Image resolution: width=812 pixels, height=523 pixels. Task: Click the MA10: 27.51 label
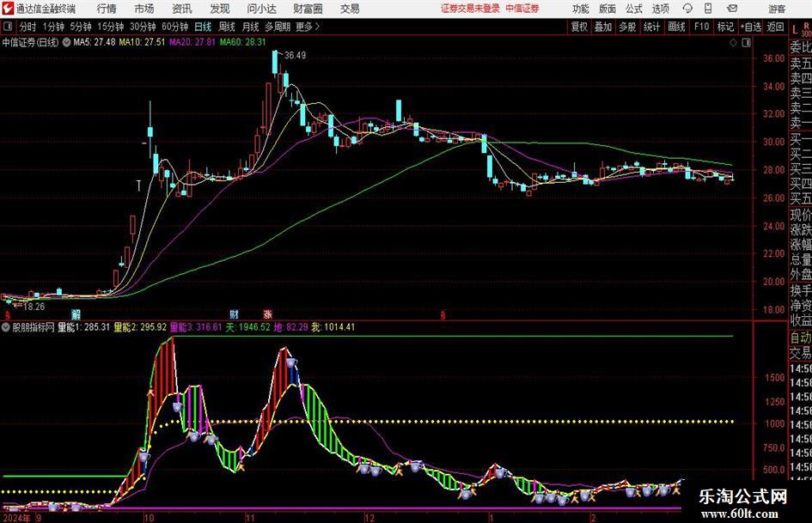pos(142,42)
